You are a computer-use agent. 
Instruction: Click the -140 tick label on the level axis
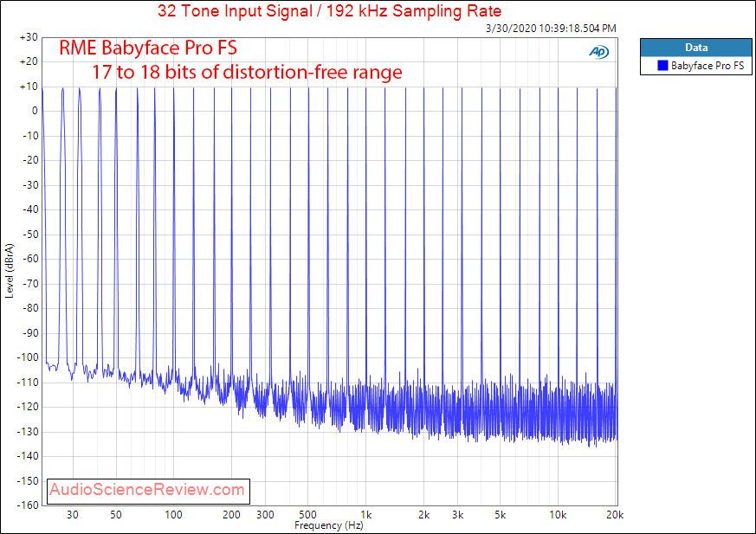click(x=28, y=456)
